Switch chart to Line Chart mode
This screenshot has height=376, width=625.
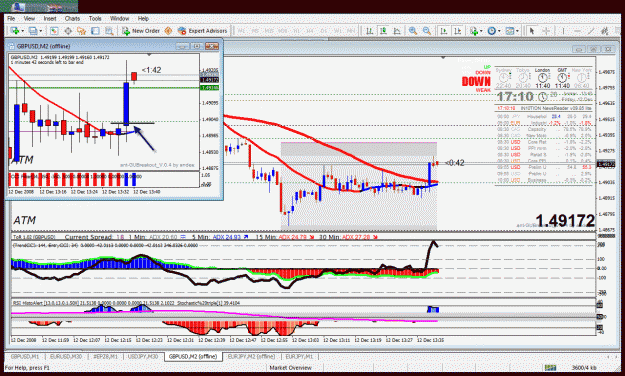click(x=397, y=31)
